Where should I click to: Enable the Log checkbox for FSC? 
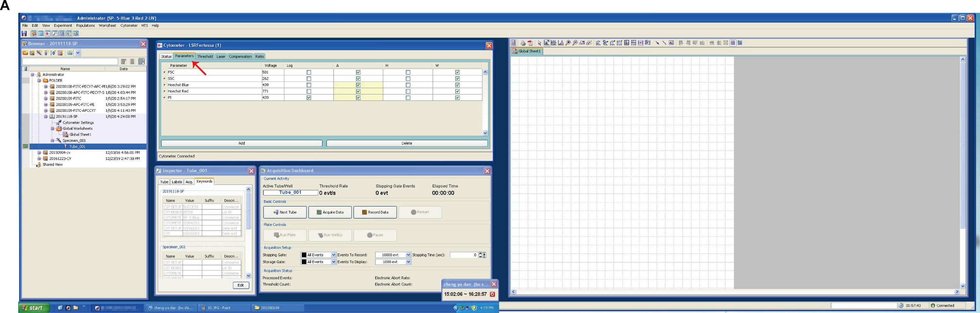(308, 72)
